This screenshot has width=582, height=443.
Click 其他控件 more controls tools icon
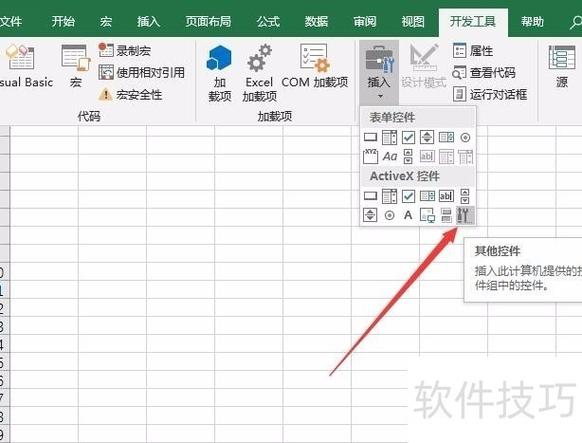tap(465, 215)
